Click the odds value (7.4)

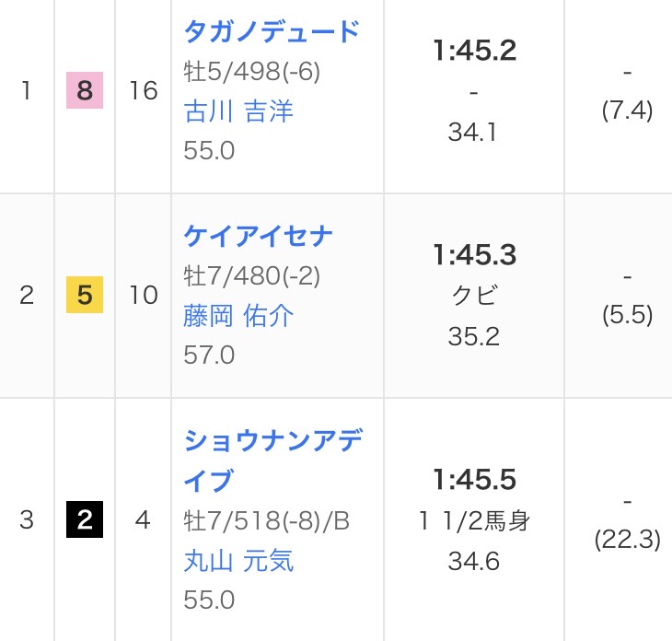(627, 111)
